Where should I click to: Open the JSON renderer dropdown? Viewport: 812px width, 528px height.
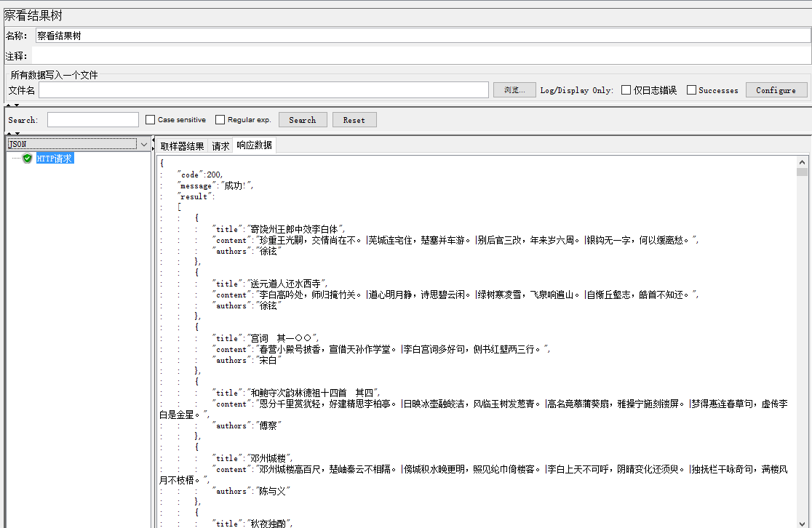click(144, 145)
